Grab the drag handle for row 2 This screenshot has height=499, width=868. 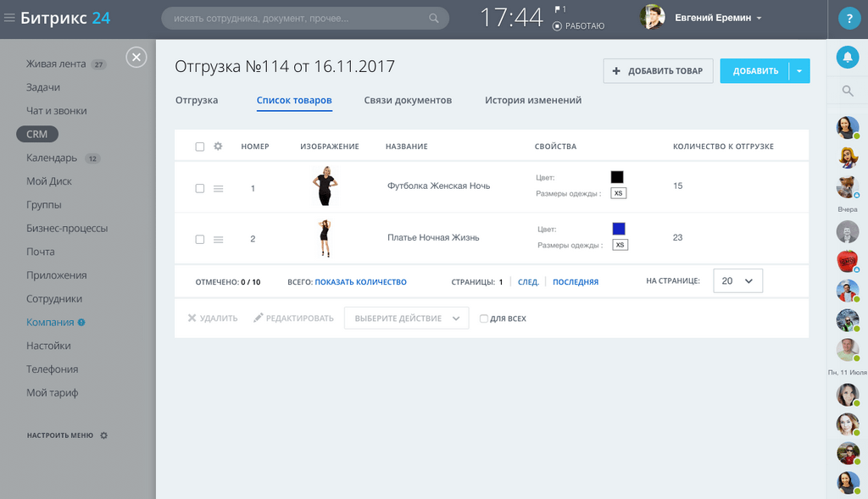(x=218, y=240)
